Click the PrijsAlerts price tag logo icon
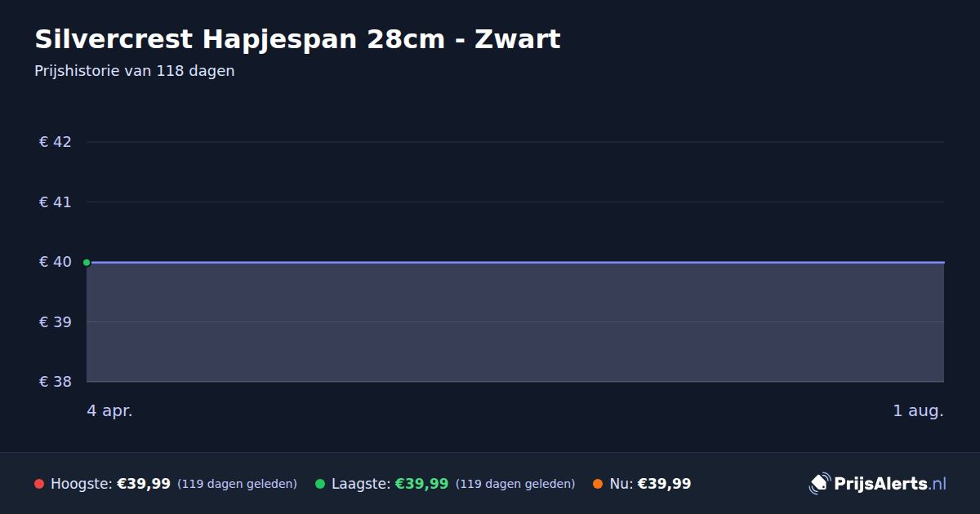The width and height of the screenshot is (980, 514). click(819, 484)
